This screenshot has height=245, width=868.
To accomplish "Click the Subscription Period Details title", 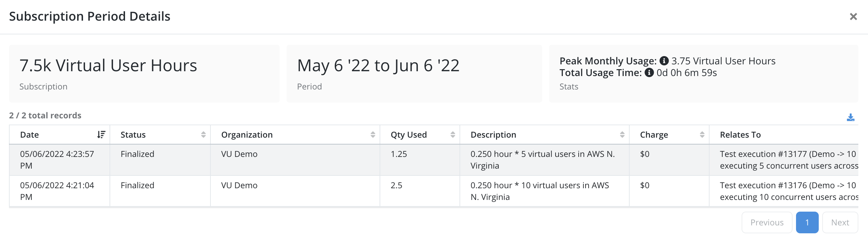I will (x=90, y=17).
